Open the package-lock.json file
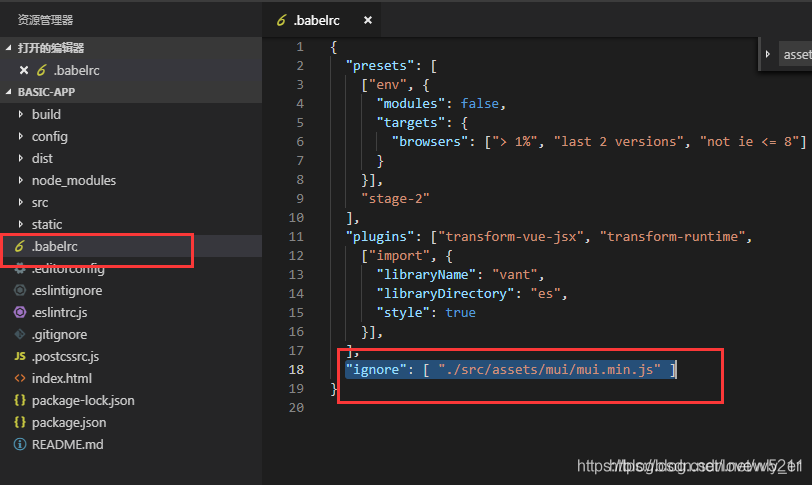The width and height of the screenshot is (812, 485). (131, 400)
